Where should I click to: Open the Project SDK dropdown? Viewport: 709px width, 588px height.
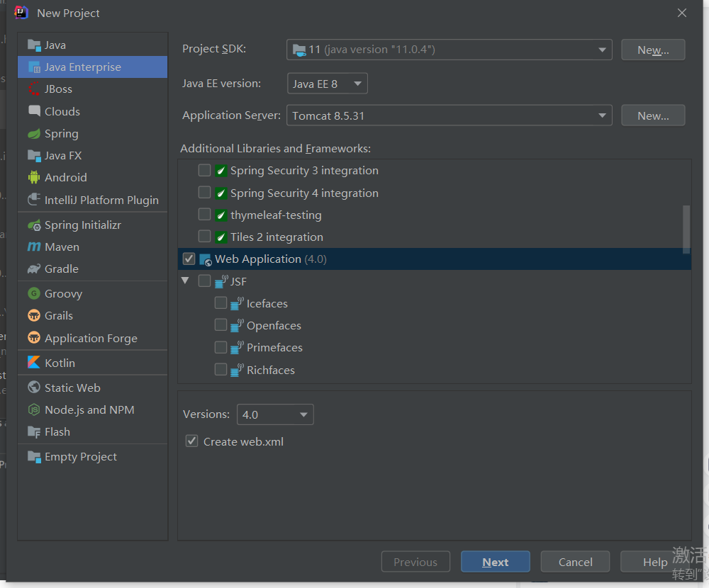click(449, 50)
